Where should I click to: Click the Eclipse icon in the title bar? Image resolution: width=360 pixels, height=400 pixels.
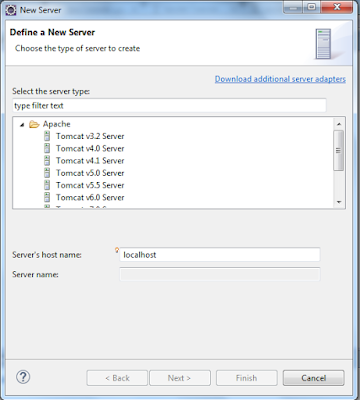click(x=11, y=10)
